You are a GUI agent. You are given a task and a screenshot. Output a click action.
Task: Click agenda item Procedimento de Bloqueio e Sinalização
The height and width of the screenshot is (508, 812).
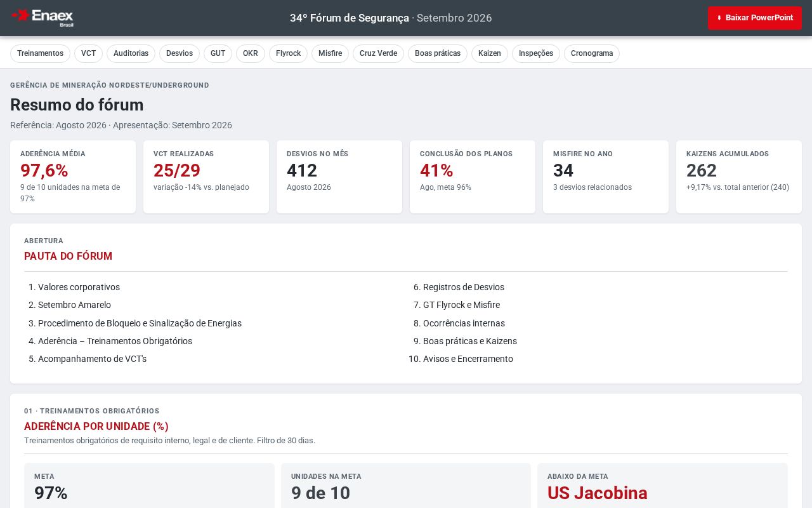pyautogui.click(x=140, y=323)
